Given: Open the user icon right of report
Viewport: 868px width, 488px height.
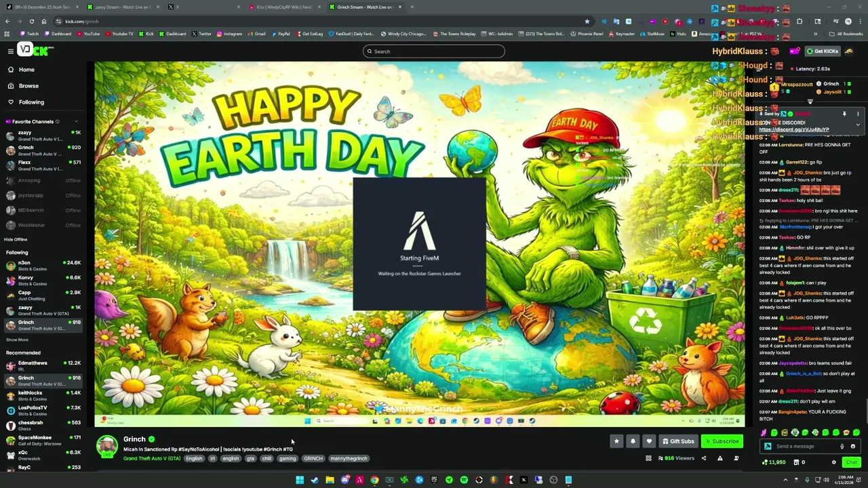Looking at the screenshot, I should coord(736,458).
